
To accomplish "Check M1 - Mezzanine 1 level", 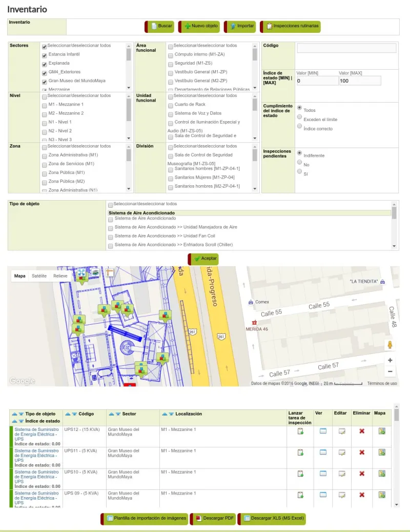I will [x=45, y=106].
